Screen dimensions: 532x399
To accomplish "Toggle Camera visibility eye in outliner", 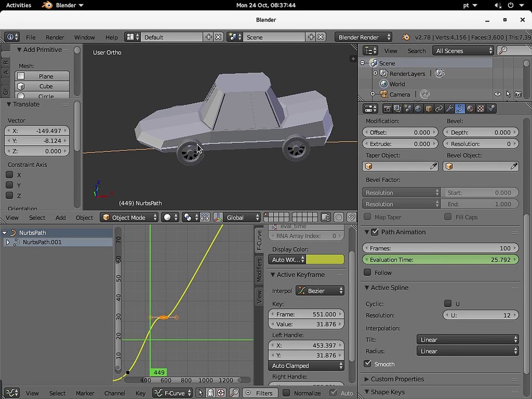I will [x=498, y=94].
